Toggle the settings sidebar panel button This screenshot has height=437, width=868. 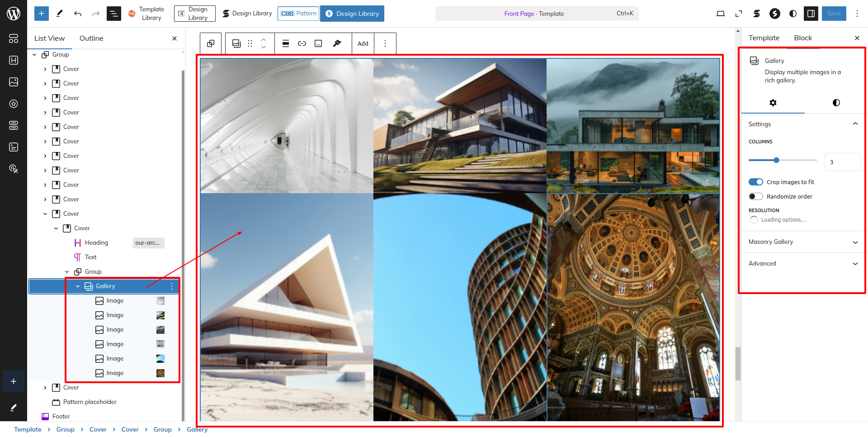pyautogui.click(x=811, y=14)
